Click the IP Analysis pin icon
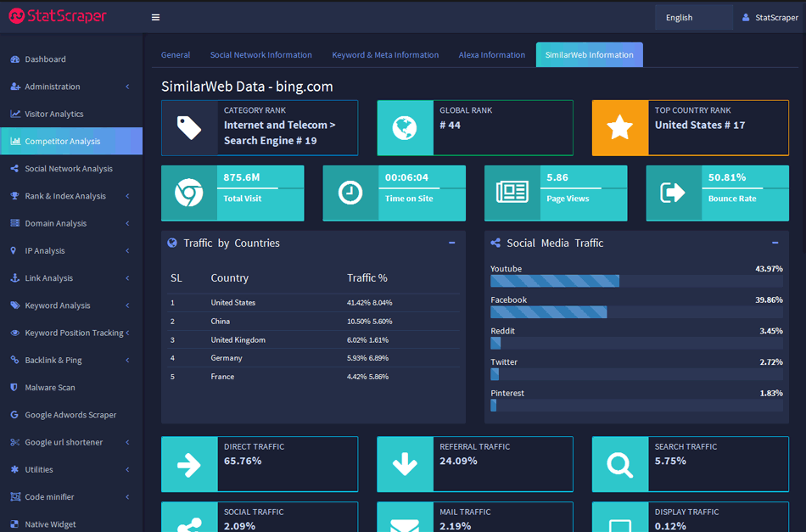 click(14, 250)
